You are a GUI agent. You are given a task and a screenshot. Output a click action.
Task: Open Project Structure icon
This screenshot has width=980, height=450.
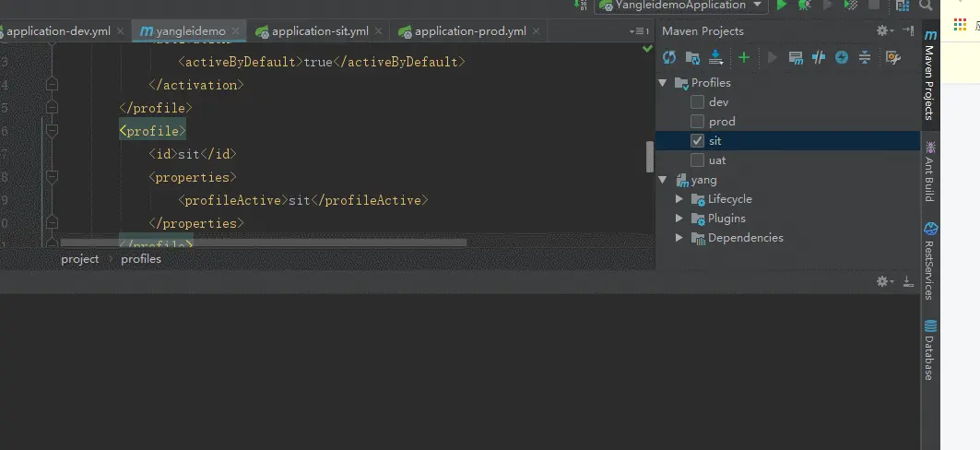902,6
